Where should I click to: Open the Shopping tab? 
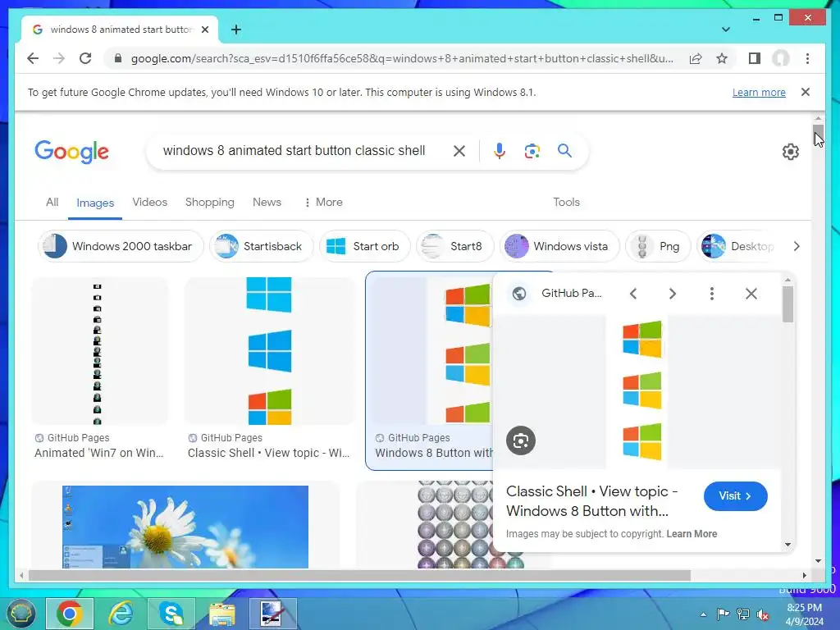pos(209,202)
